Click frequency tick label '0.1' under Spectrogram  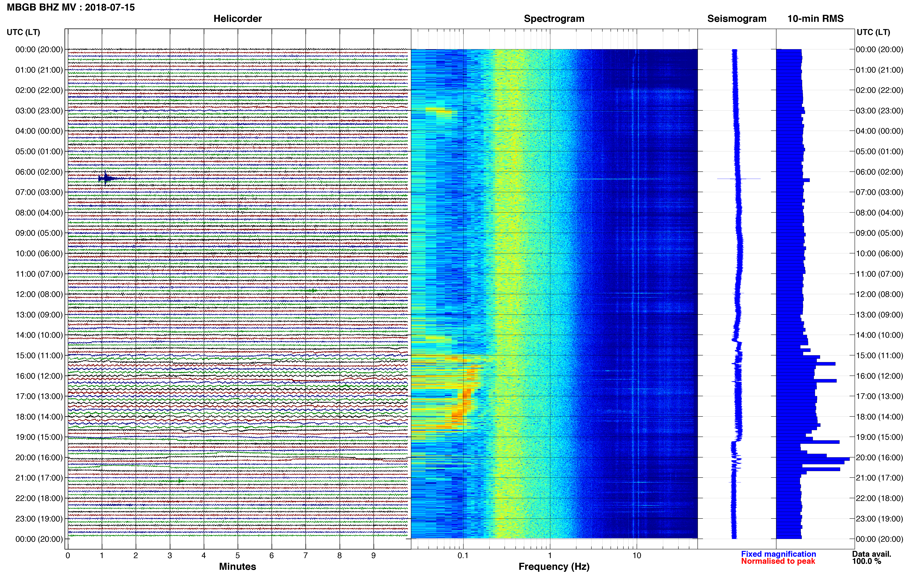[x=463, y=556]
